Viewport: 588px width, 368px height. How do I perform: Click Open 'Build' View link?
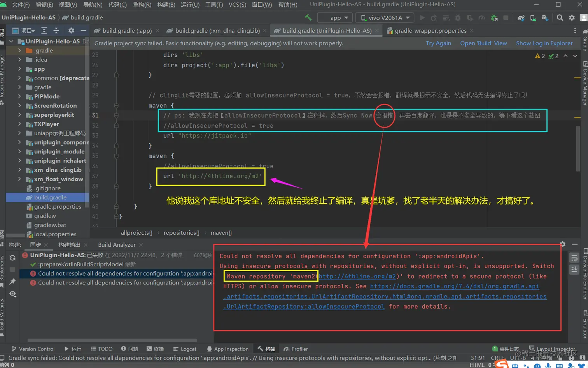(483, 43)
